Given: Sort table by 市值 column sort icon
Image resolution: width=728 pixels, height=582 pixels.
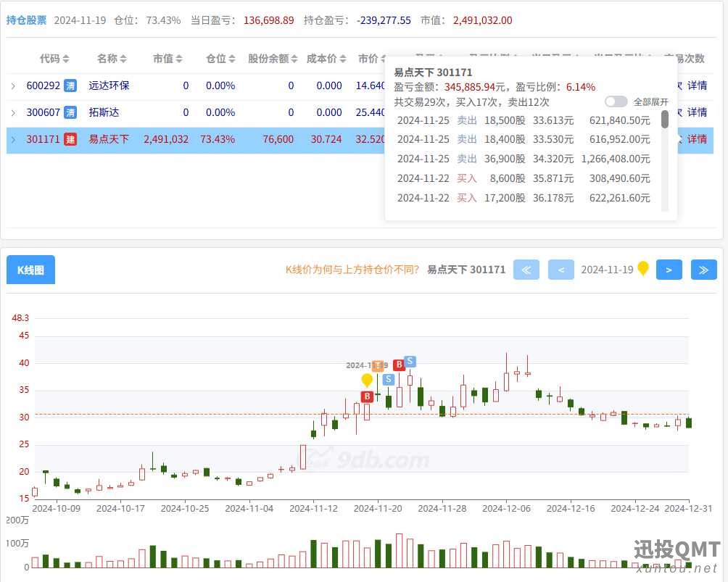Looking at the screenshot, I should (x=179, y=59).
